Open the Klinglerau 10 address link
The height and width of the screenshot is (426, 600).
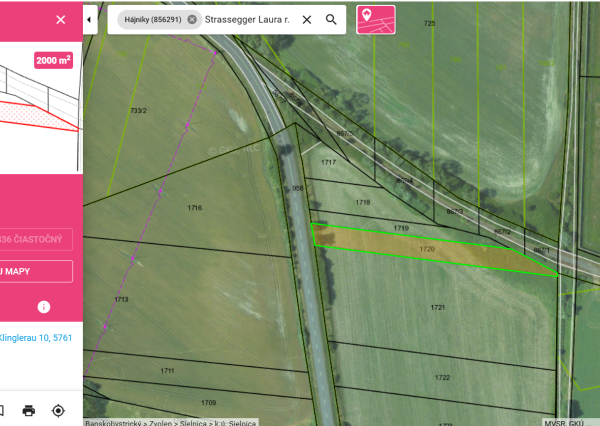(36, 338)
